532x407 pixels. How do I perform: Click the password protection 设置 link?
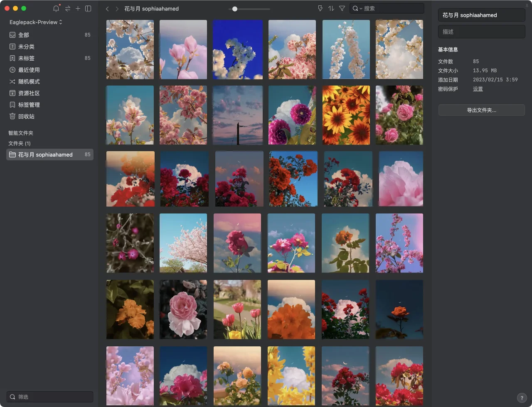click(478, 89)
